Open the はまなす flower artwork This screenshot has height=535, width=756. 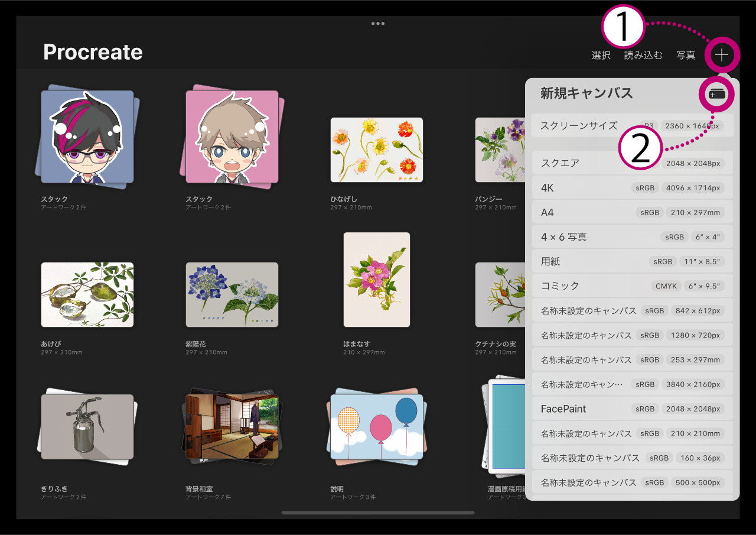point(377,280)
